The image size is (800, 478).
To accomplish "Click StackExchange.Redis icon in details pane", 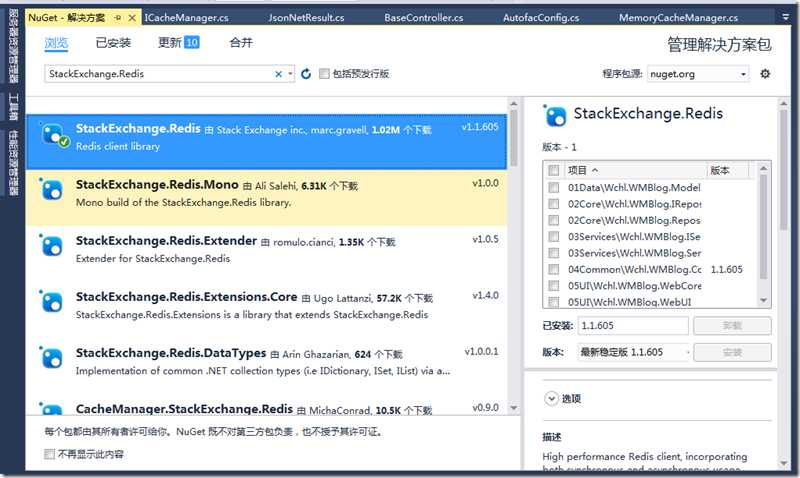I will [x=555, y=115].
